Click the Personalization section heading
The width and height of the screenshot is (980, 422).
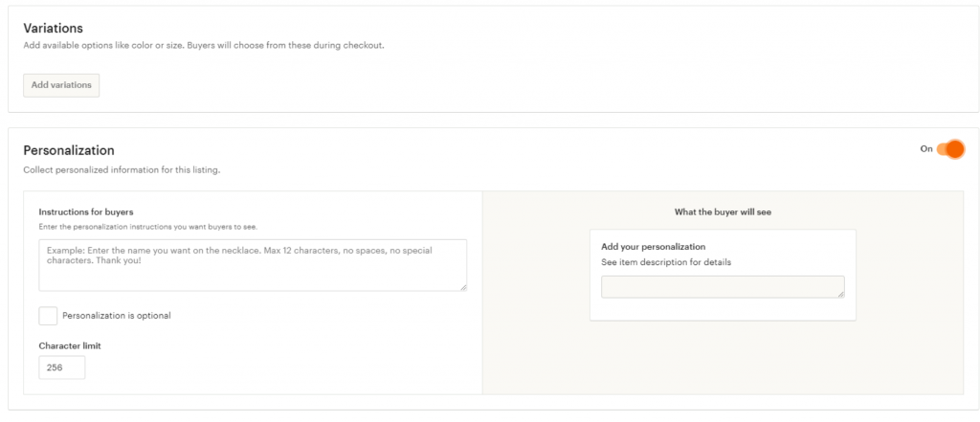pyautogui.click(x=69, y=150)
